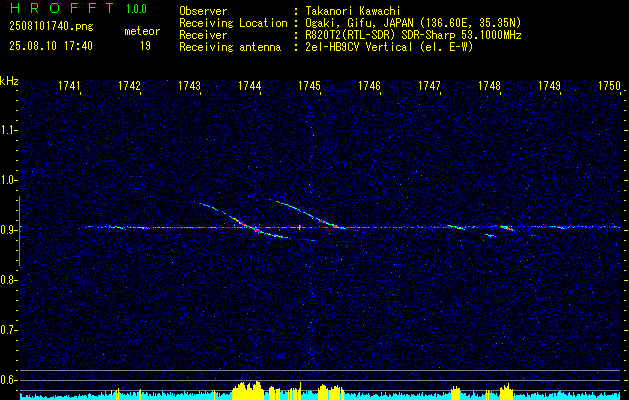Screen dimensions: 629x400
Task: Click the 0.9 kHz axis label
Action: point(8,230)
